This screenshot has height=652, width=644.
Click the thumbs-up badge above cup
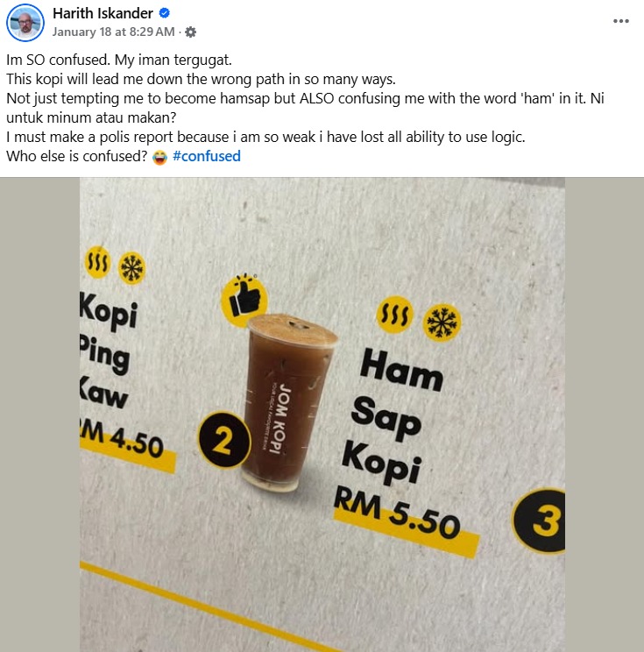tap(244, 299)
